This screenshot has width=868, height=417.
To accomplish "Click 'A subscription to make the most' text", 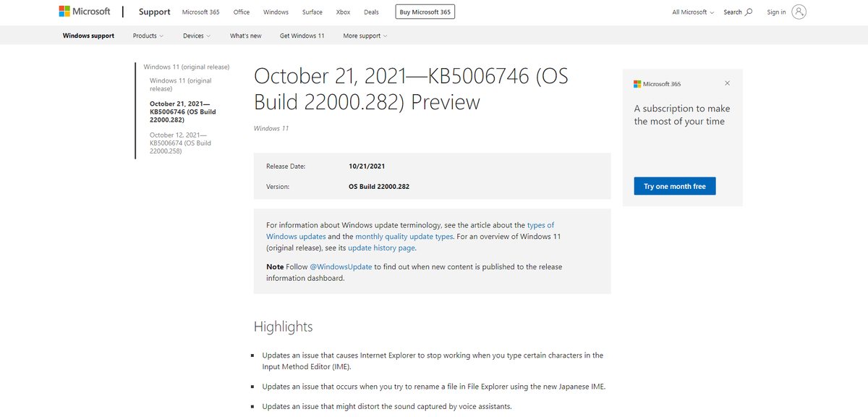I will (x=682, y=115).
